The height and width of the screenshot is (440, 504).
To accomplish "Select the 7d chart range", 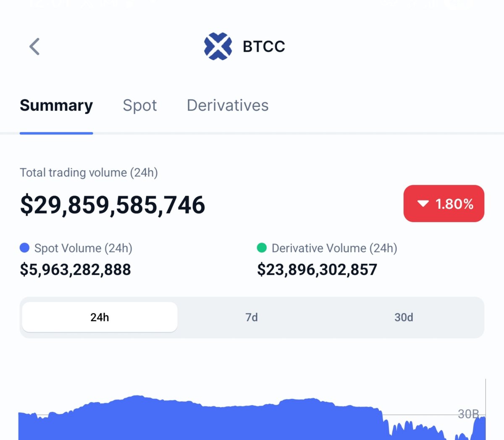I will click(252, 317).
